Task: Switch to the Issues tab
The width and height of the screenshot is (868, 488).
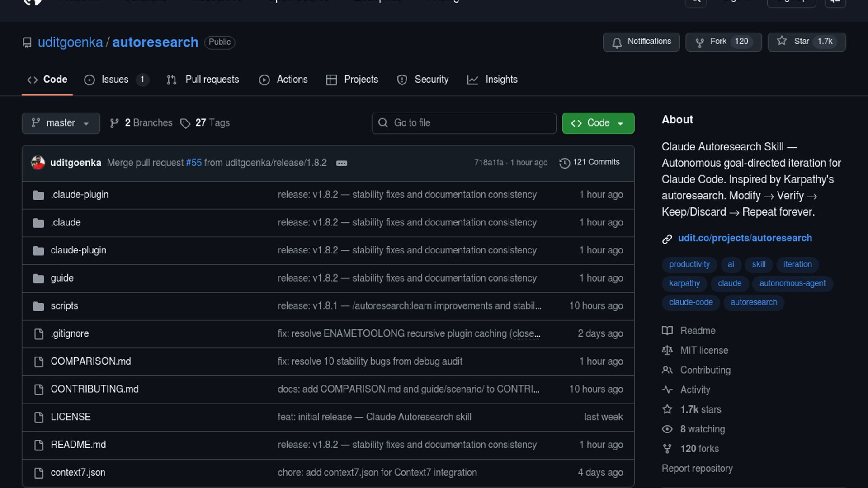Action: click(x=115, y=80)
